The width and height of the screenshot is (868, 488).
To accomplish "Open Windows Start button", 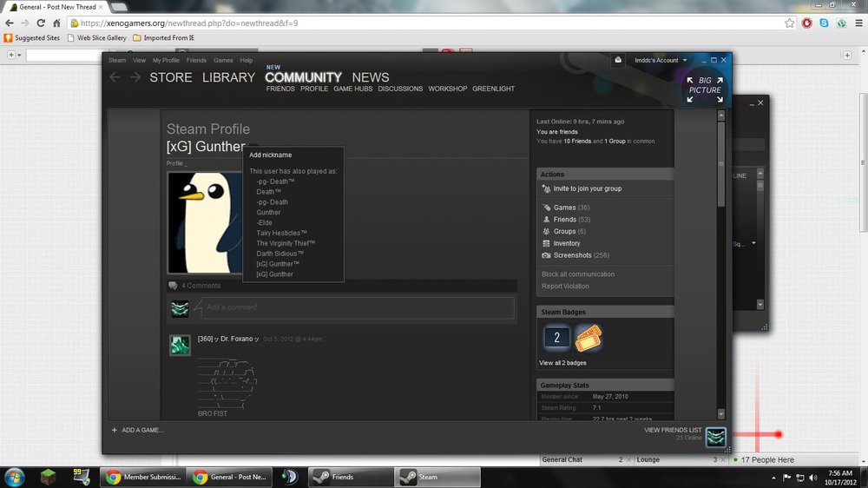I will click(x=15, y=477).
